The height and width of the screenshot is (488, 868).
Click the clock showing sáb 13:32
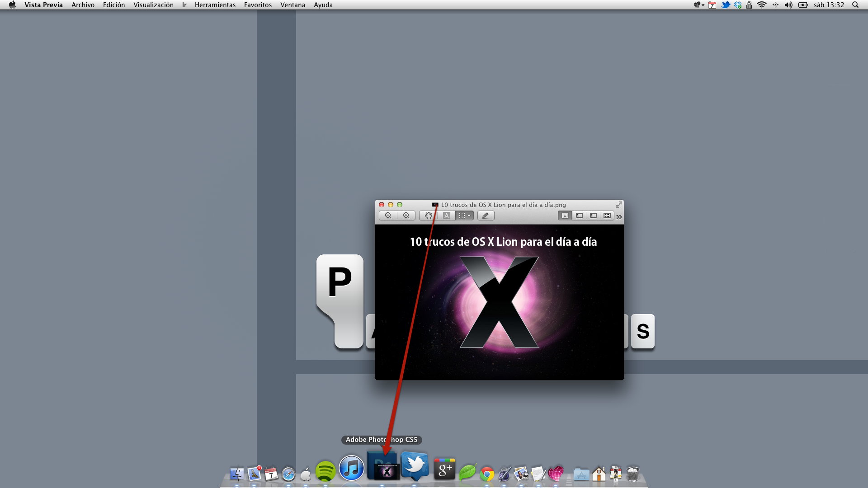pyautogui.click(x=829, y=5)
